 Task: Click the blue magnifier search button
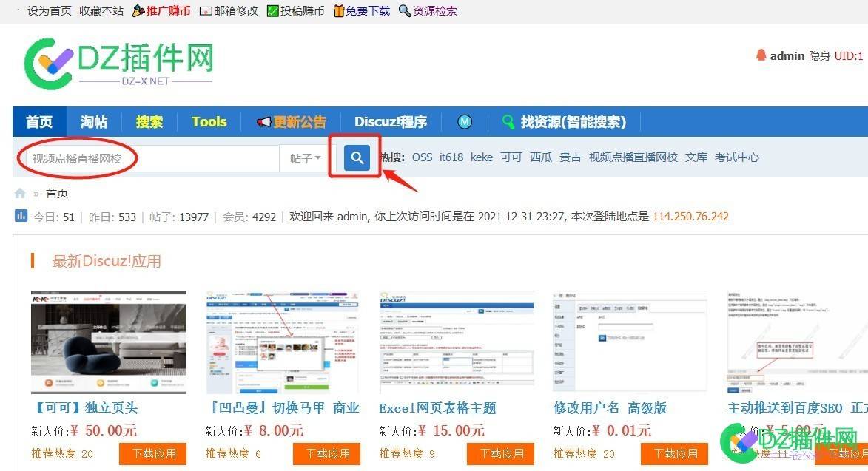tap(357, 157)
